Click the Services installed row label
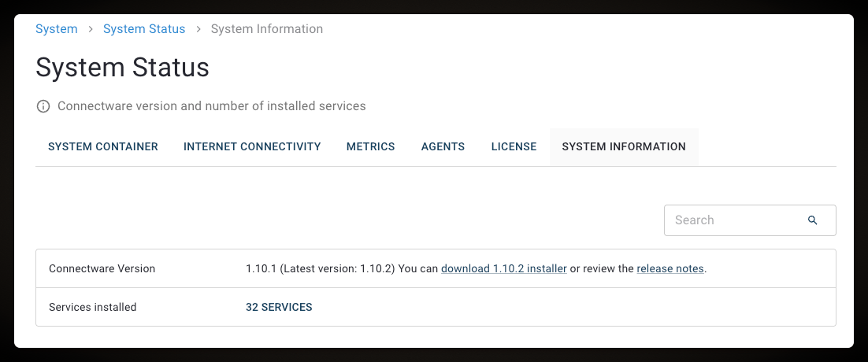Viewport: 868px width, 362px height. (x=93, y=307)
